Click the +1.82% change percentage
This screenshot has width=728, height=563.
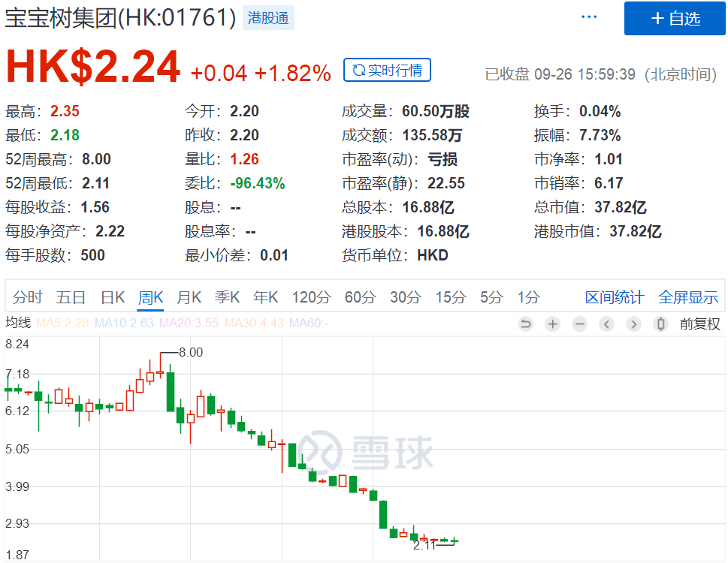click(x=292, y=74)
